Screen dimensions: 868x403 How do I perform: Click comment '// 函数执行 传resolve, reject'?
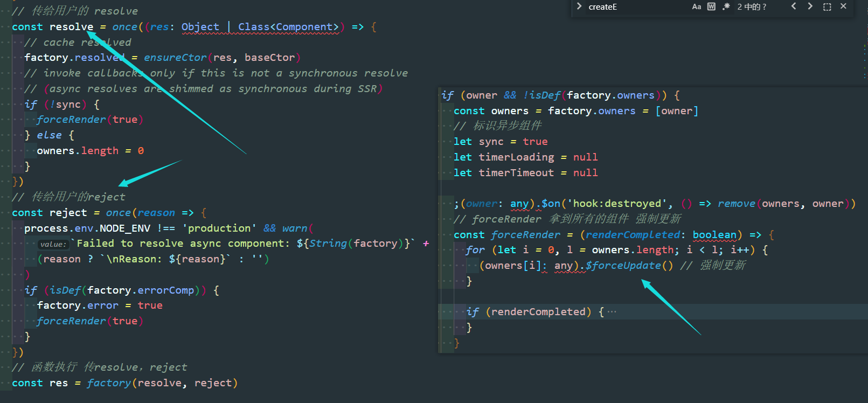pyautogui.click(x=100, y=367)
